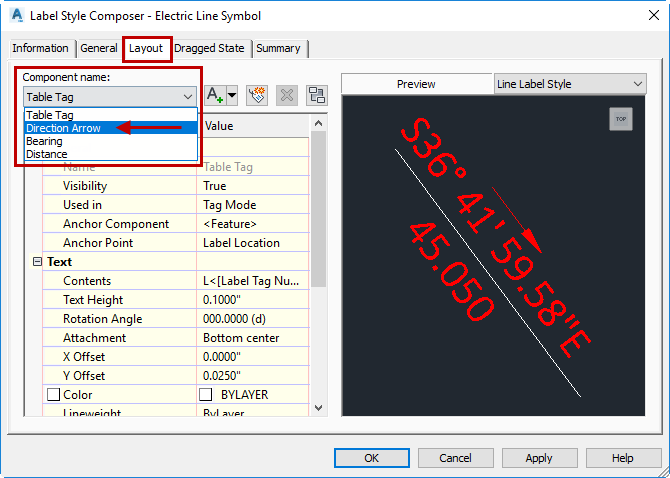Choose Bearing from the component list
Image resolution: width=670 pixels, height=478 pixels.
click(x=111, y=141)
